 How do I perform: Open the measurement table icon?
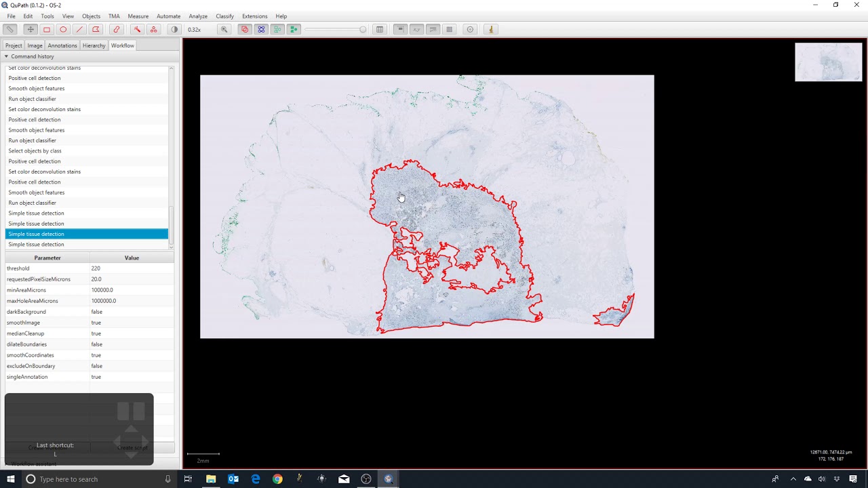[x=380, y=29]
